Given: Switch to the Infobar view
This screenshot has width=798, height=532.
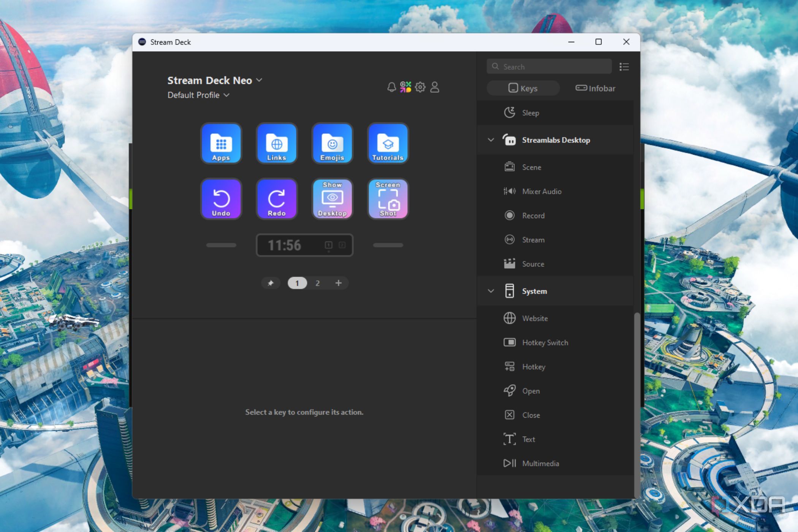Looking at the screenshot, I should (x=595, y=88).
